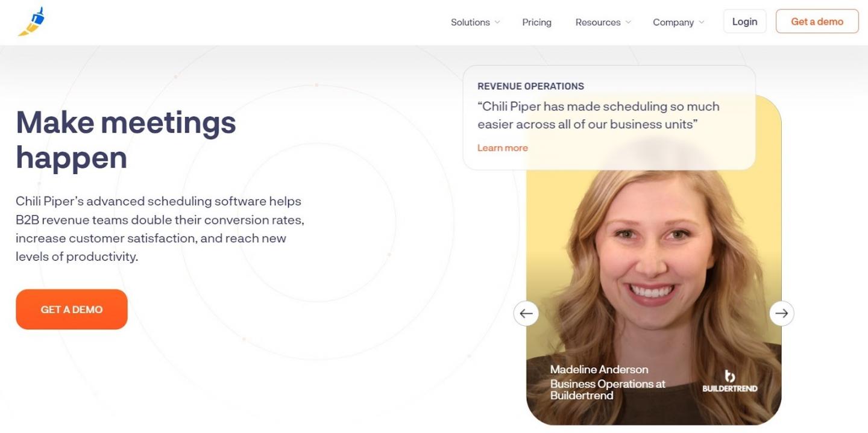Click the Chili Piper logo icon
This screenshot has width=868, height=433.
[32, 22]
